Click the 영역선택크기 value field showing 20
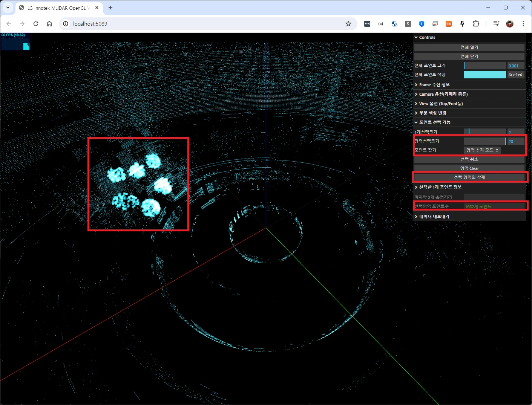The height and width of the screenshot is (405, 532). point(516,141)
